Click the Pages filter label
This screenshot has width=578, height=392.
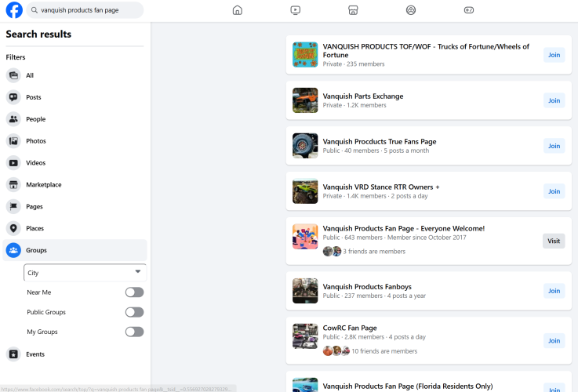tap(35, 206)
